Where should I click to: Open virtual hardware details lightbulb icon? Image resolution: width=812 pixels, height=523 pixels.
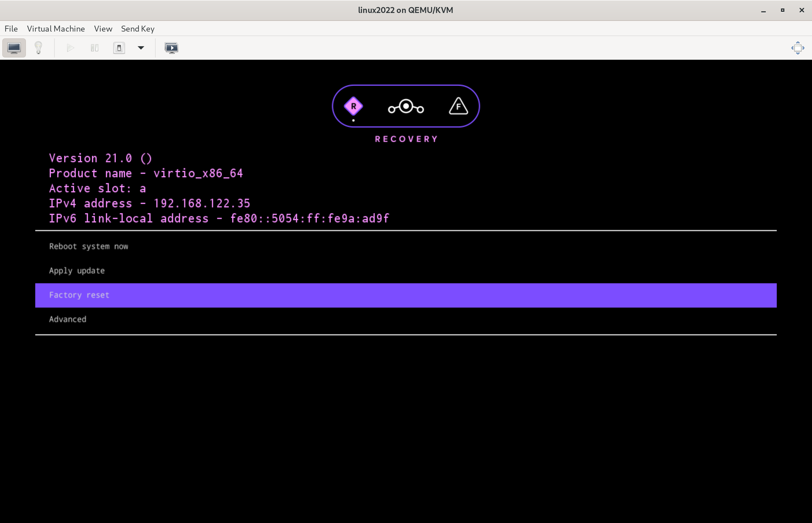[x=38, y=48]
